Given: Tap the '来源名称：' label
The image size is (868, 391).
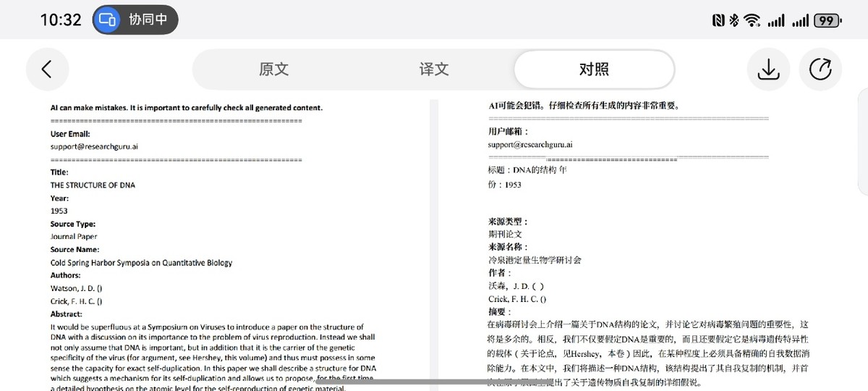Looking at the screenshot, I should pyautogui.click(x=509, y=247).
